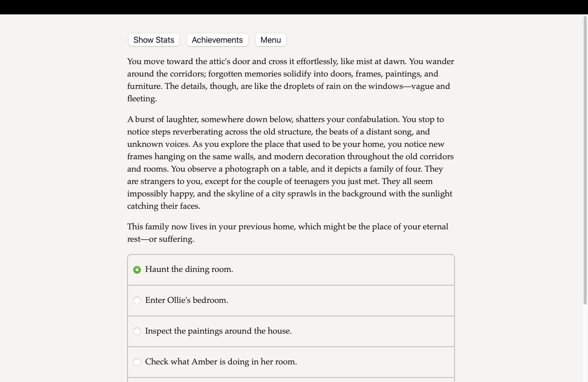Viewport: 588px width, 382px height.
Task: Click the radio circle next to the paintings option
Action: point(137,331)
